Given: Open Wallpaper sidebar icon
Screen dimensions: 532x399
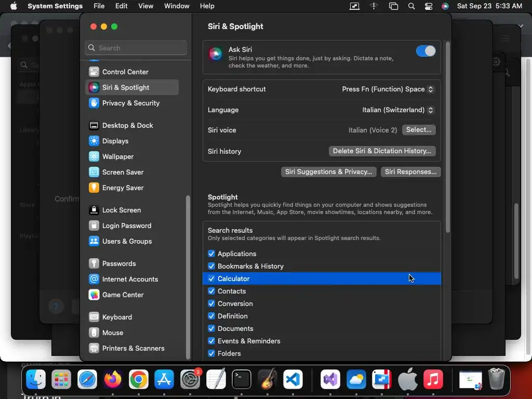Looking at the screenshot, I should tap(94, 156).
